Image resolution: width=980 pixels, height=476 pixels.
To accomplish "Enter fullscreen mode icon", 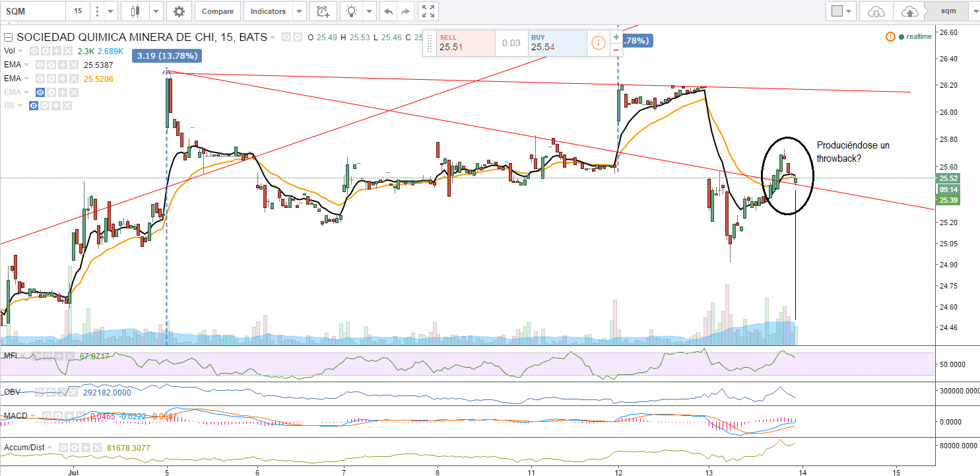I will pyautogui.click(x=428, y=11).
